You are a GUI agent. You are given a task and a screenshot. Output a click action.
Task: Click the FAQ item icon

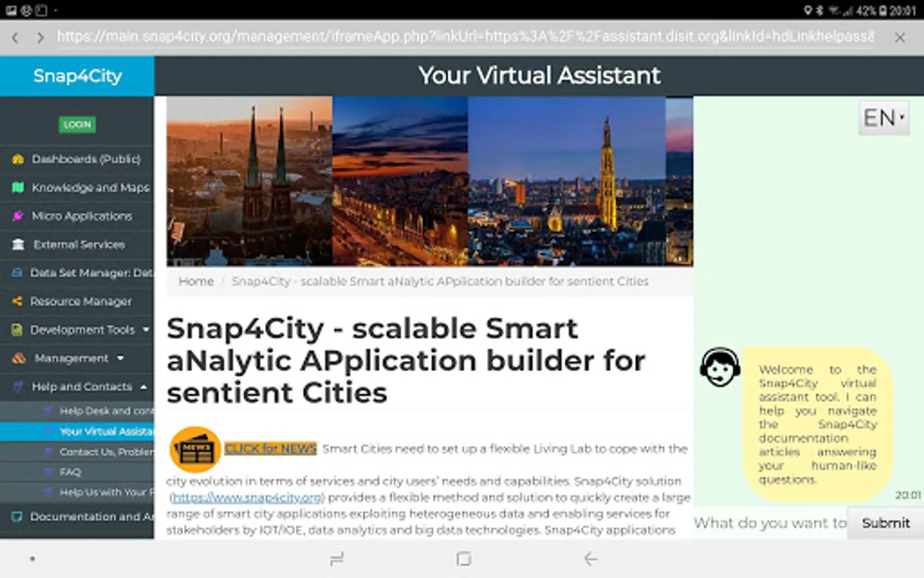click(x=48, y=472)
